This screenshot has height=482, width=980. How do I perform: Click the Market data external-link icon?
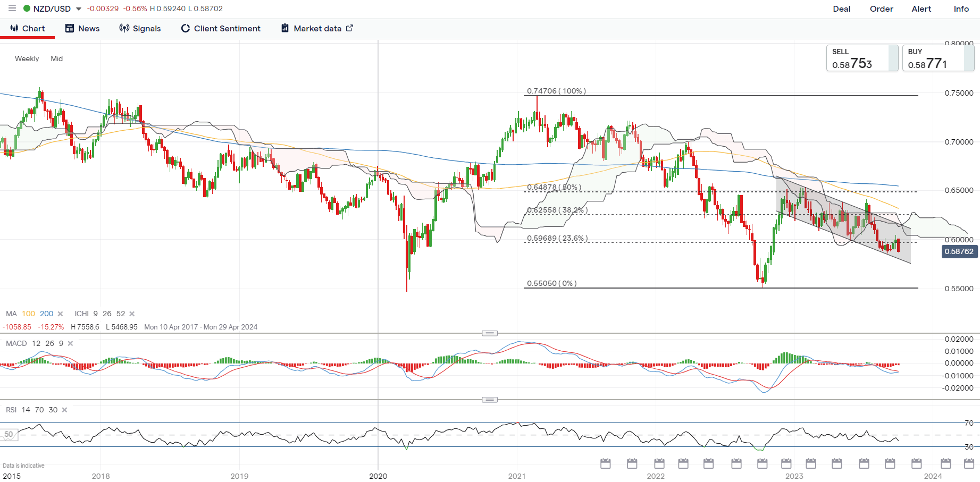click(349, 28)
